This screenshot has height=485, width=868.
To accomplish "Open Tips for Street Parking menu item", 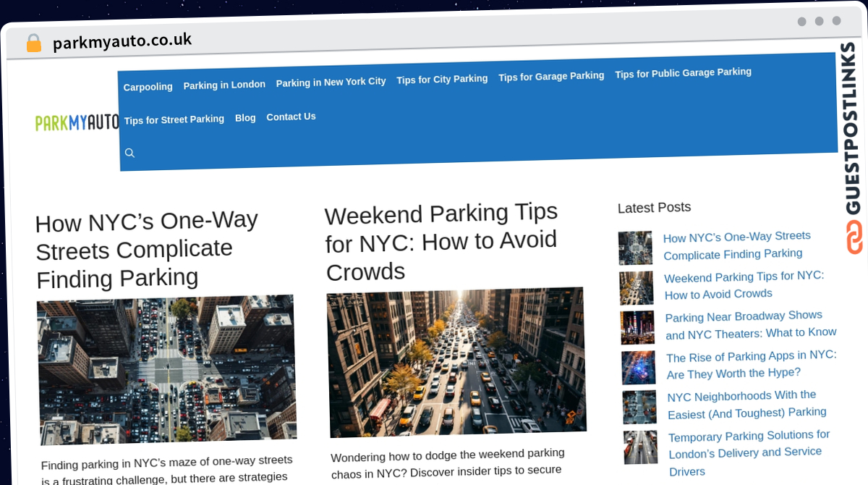I will tap(174, 119).
